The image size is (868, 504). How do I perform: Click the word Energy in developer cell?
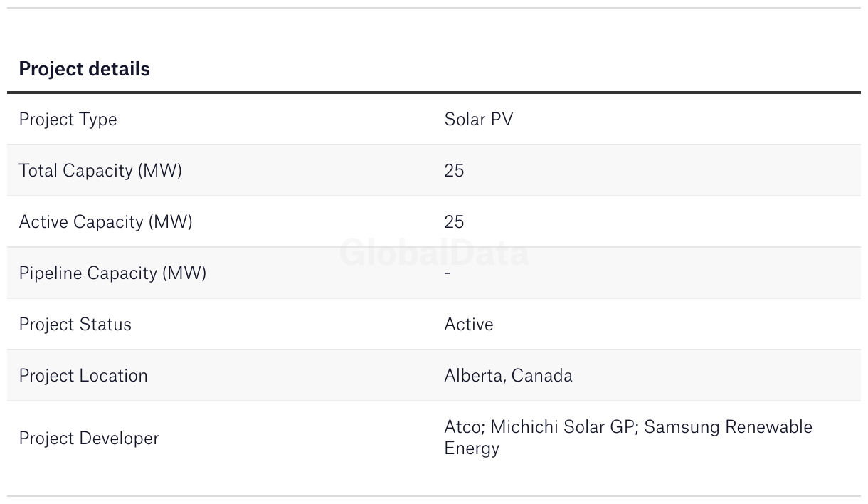pos(471,449)
